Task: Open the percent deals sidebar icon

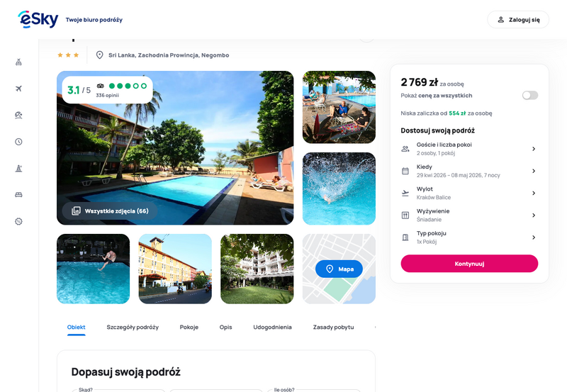Action: (19, 221)
